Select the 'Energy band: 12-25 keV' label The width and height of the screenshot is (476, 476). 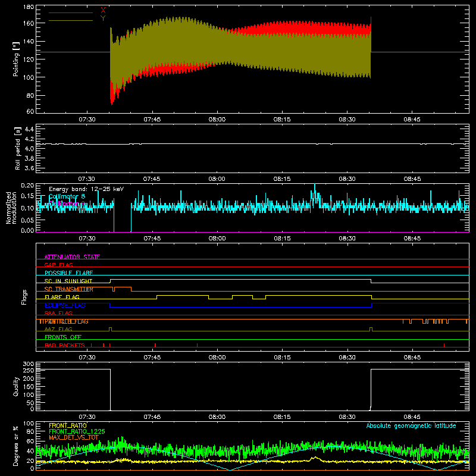(86, 189)
